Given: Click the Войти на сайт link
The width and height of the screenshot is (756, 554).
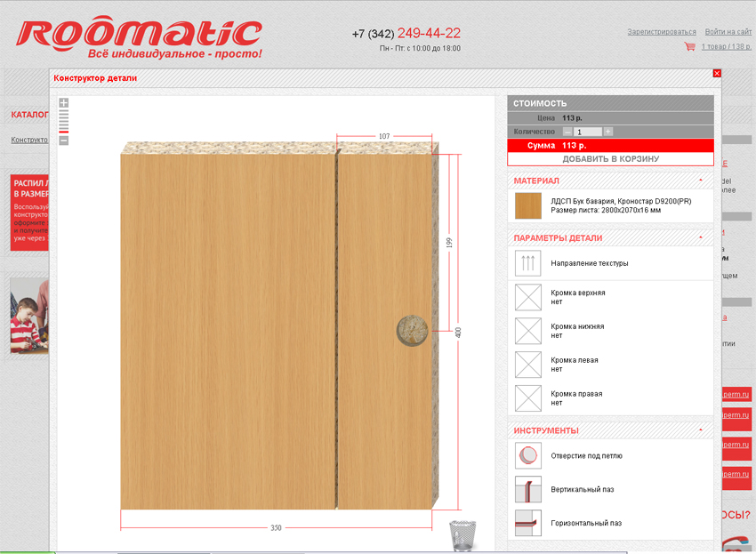Looking at the screenshot, I should click(728, 32).
